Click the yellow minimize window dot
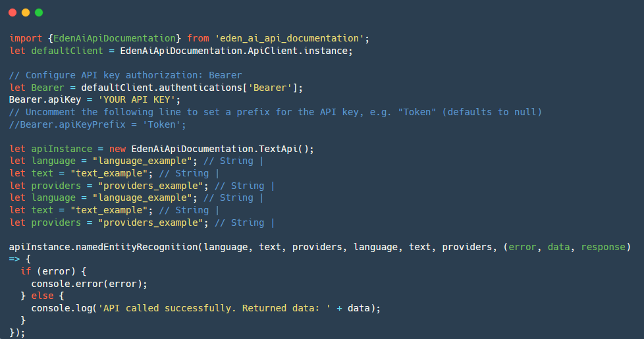This screenshot has width=644, height=339. [26, 13]
